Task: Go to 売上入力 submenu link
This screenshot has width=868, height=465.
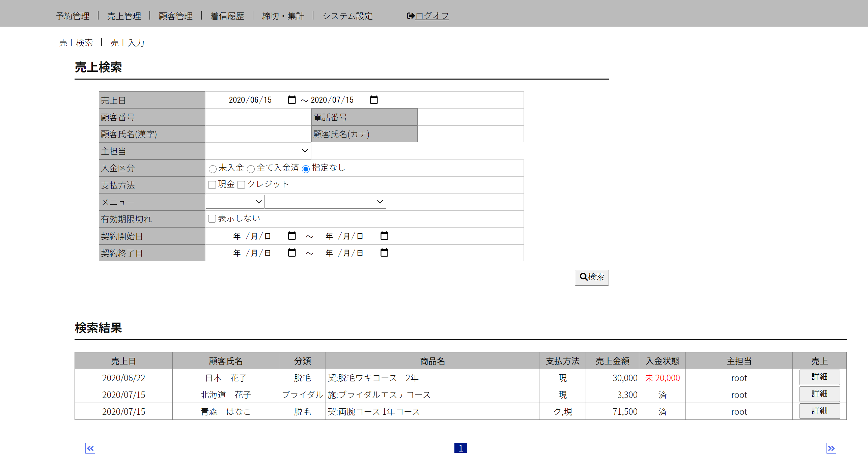Action: [128, 42]
